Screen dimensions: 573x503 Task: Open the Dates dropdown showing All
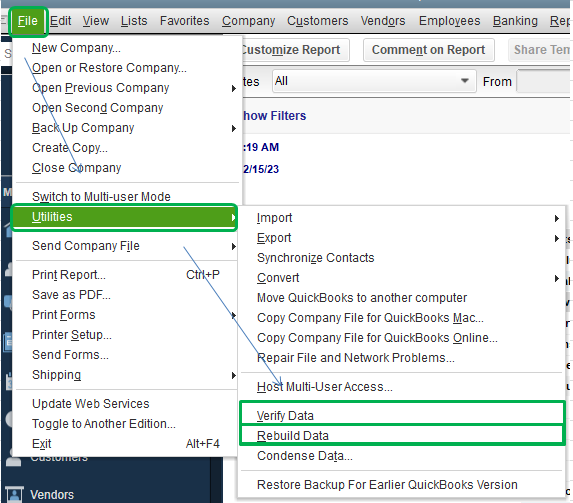(x=374, y=81)
